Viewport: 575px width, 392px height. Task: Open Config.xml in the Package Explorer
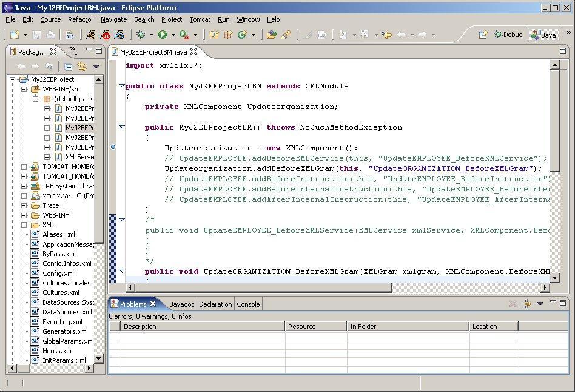(58, 273)
